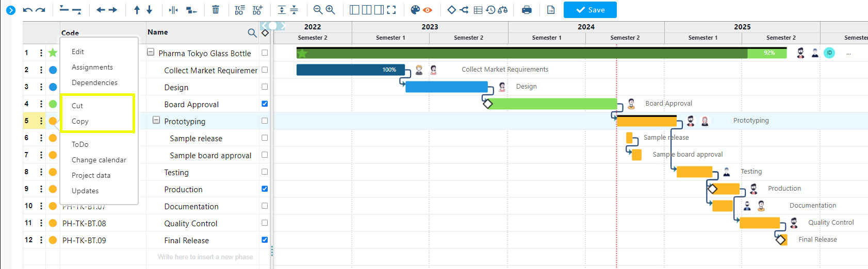Select Cut from the context menu
Image resolution: width=868 pixels, height=269 pixels.
(77, 106)
